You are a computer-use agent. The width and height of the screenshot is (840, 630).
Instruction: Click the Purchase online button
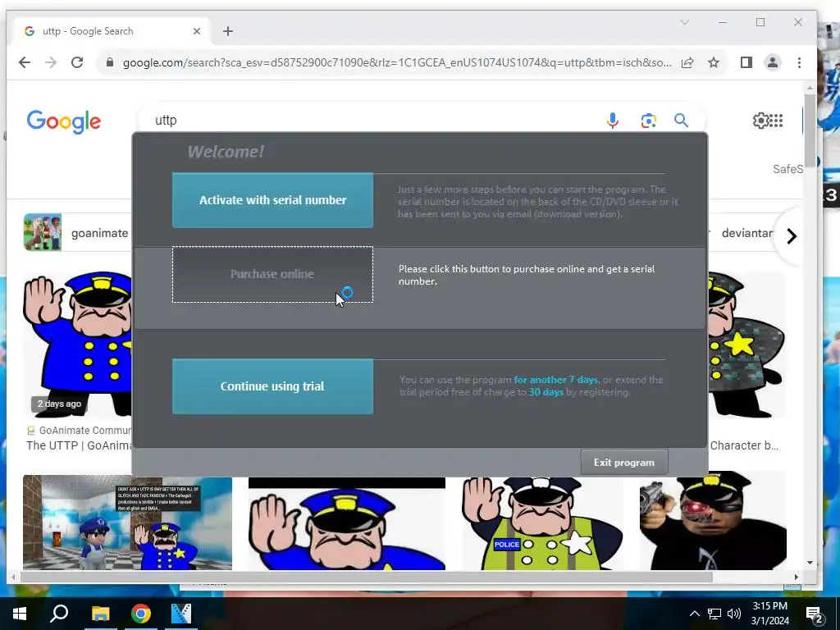(x=272, y=274)
